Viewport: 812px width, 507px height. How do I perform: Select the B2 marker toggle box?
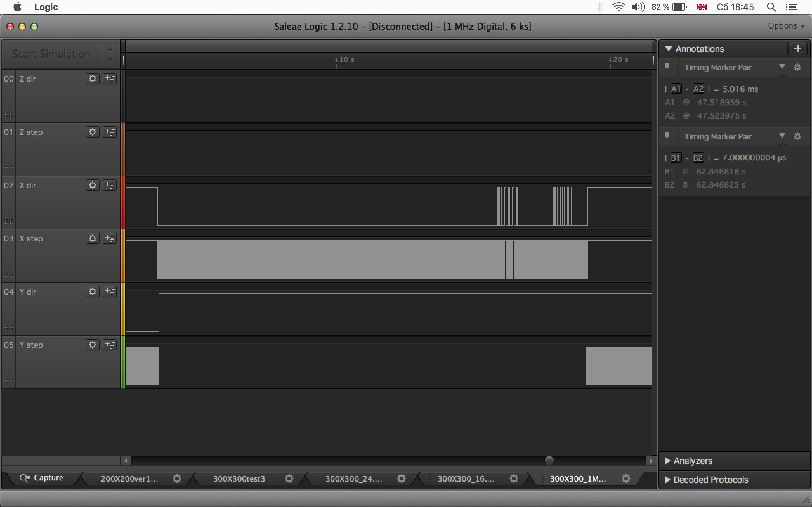click(698, 157)
